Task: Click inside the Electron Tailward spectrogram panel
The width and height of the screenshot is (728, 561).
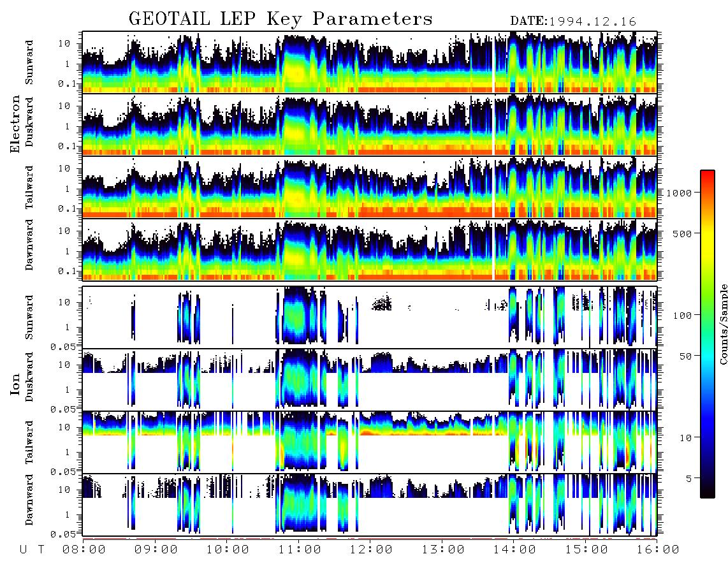Action: click(370, 187)
